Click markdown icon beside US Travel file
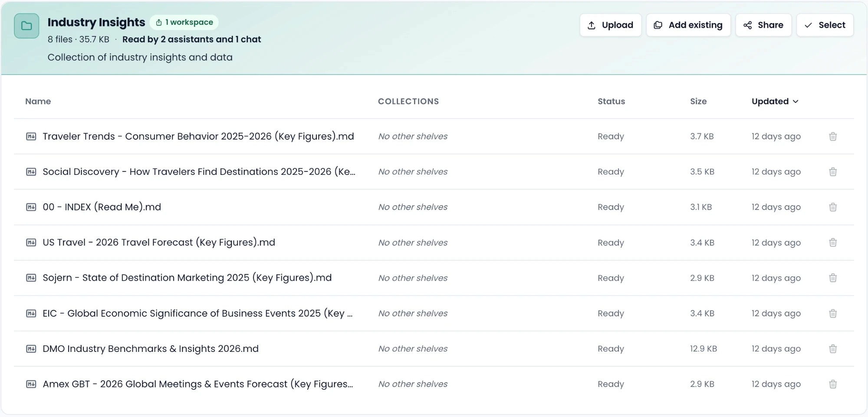This screenshot has height=417, width=868. point(31,243)
